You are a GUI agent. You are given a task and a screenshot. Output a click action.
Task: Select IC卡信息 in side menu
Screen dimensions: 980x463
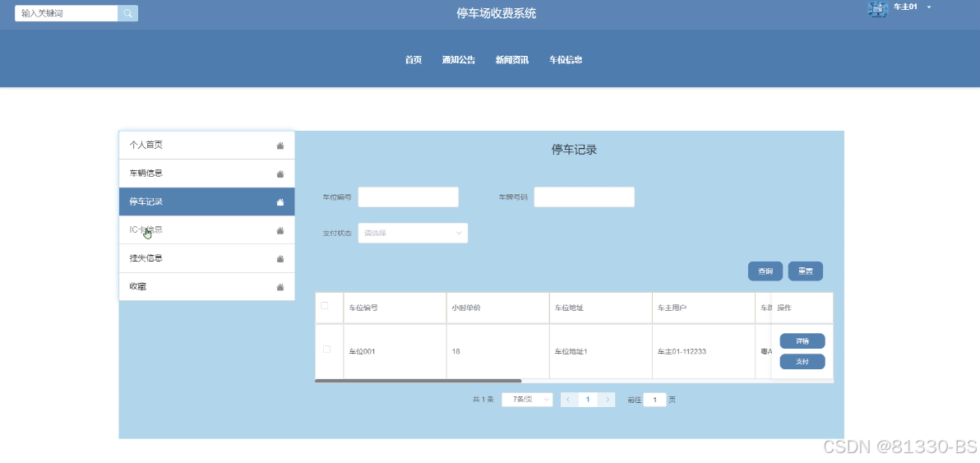(x=207, y=230)
